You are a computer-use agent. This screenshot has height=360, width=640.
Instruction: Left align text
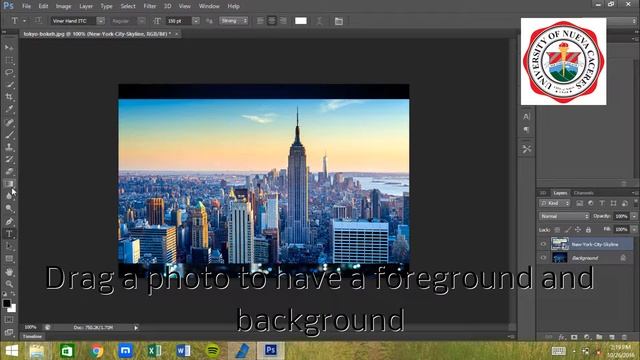pyautogui.click(x=260, y=21)
